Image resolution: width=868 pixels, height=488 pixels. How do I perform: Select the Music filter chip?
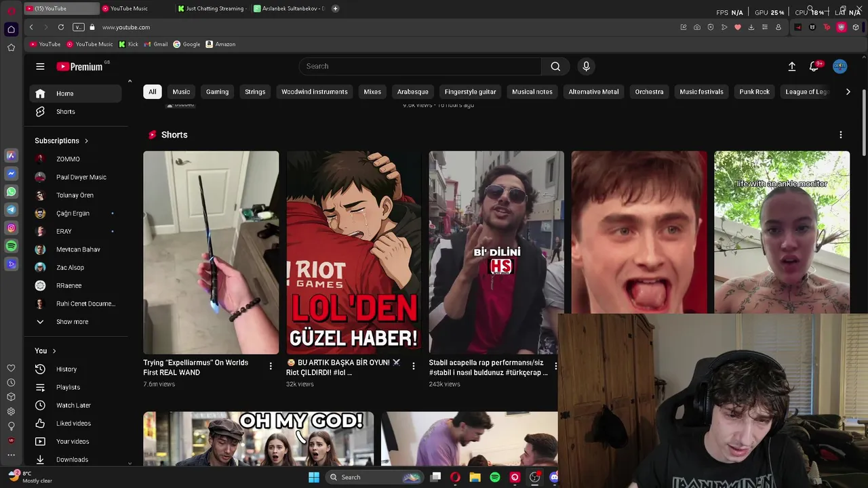point(181,91)
